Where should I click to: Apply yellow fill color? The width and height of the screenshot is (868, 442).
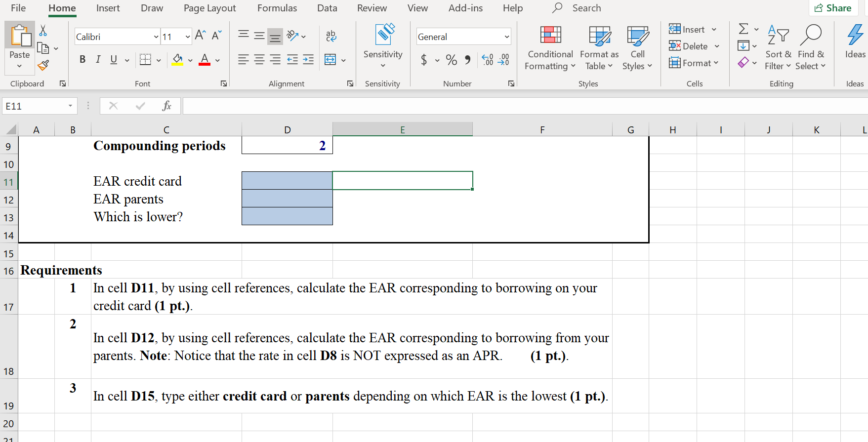(178, 60)
